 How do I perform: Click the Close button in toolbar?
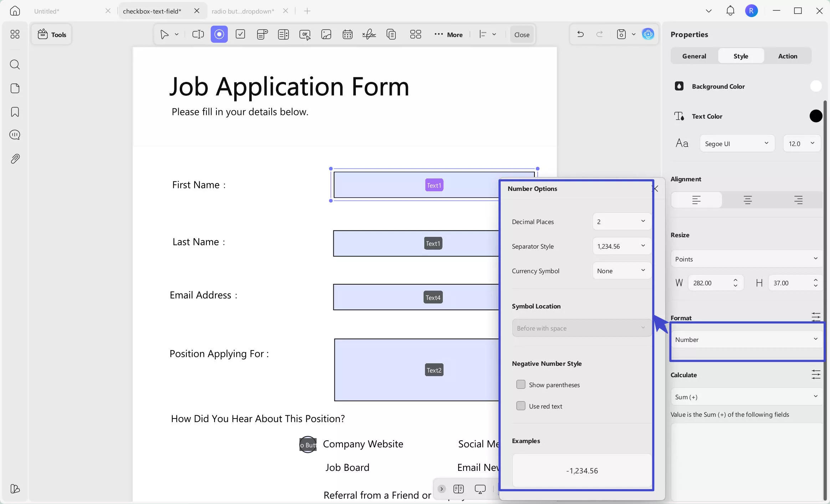pos(522,35)
